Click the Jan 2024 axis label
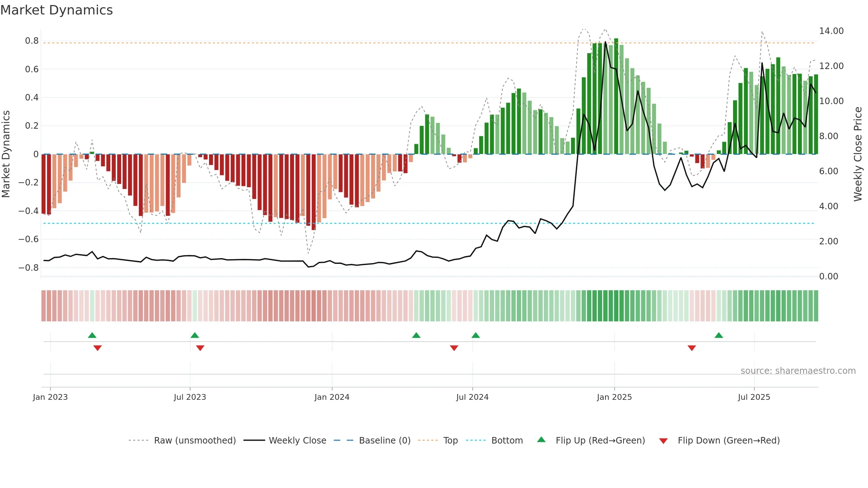This screenshot has width=868, height=488. [x=332, y=397]
